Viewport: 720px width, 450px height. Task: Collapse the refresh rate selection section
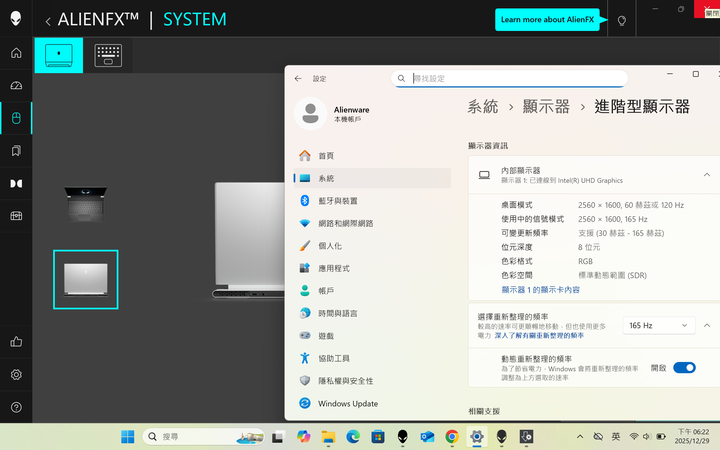point(707,325)
